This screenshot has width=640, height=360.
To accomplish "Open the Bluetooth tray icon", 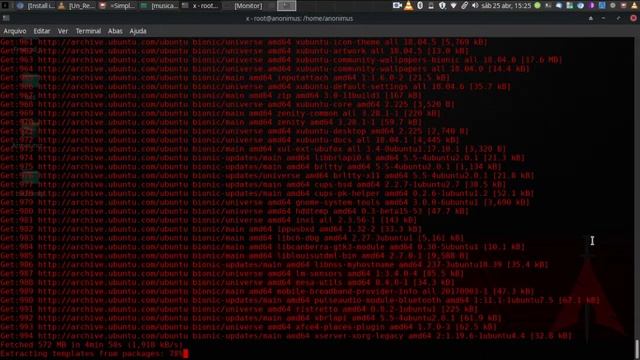I will (420, 5).
